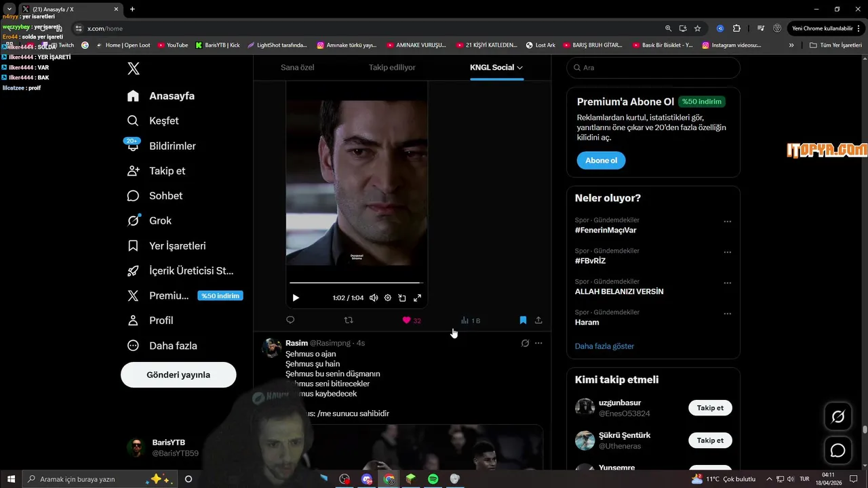The width and height of the screenshot is (868, 488).
Task: Open options for ALLAH BELANIZI VERSİN trend
Action: pos(727,283)
